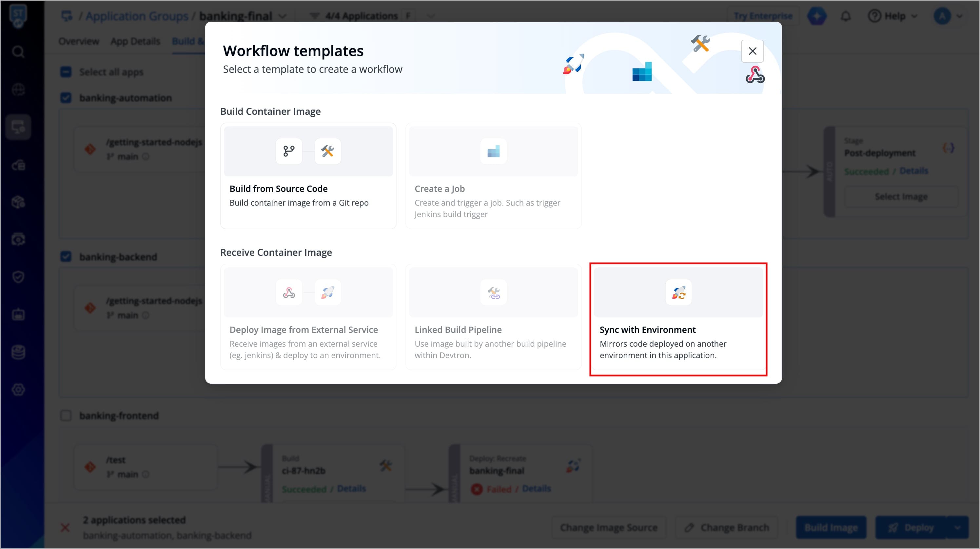
Task: Check the banking-frontend checkbox
Action: click(x=66, y=416)
